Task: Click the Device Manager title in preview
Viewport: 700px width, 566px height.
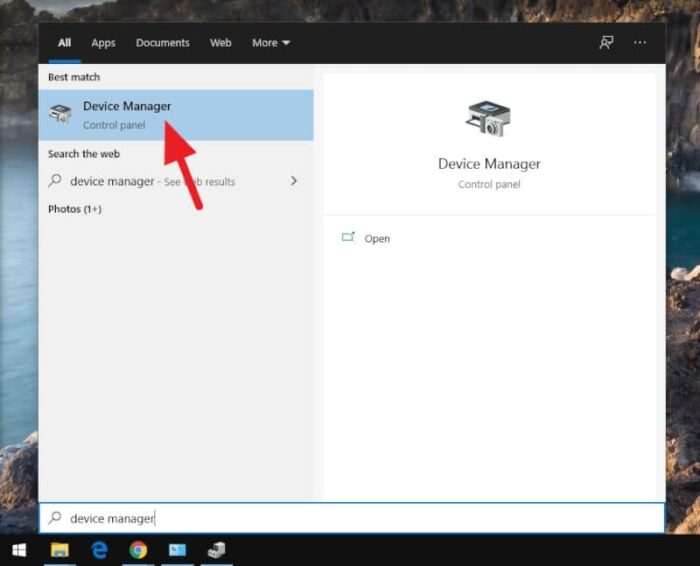Action: tap(489, 164)
